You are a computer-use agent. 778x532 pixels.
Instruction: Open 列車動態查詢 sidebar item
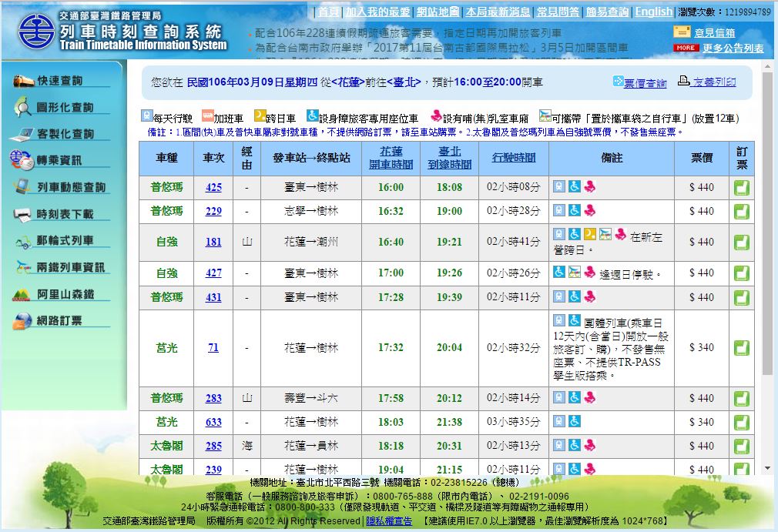[x=71, y=187]
